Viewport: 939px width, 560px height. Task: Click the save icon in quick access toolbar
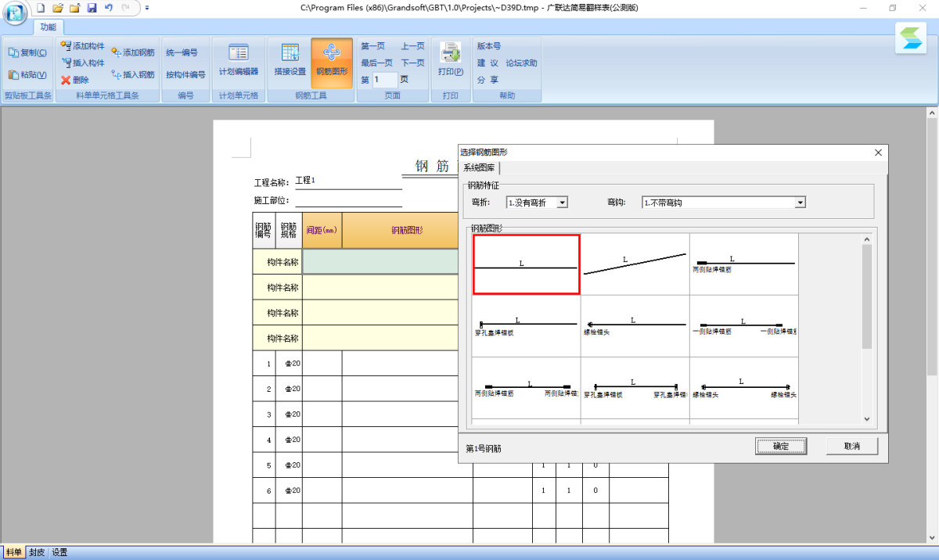click(92, 8)
